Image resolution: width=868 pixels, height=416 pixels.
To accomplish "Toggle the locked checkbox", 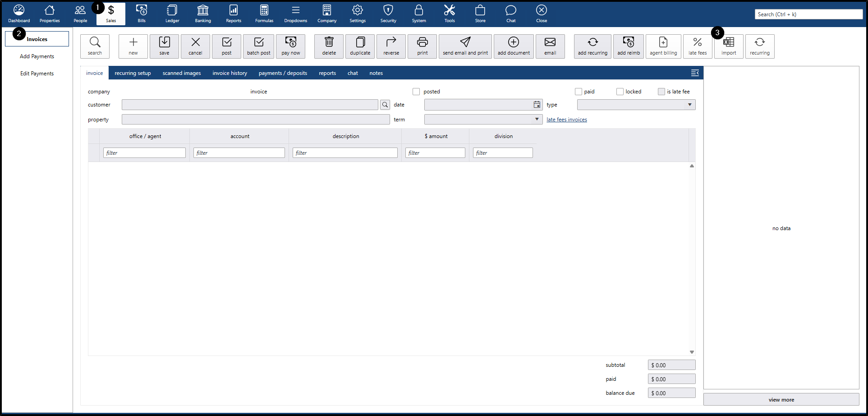I will 620,92.
